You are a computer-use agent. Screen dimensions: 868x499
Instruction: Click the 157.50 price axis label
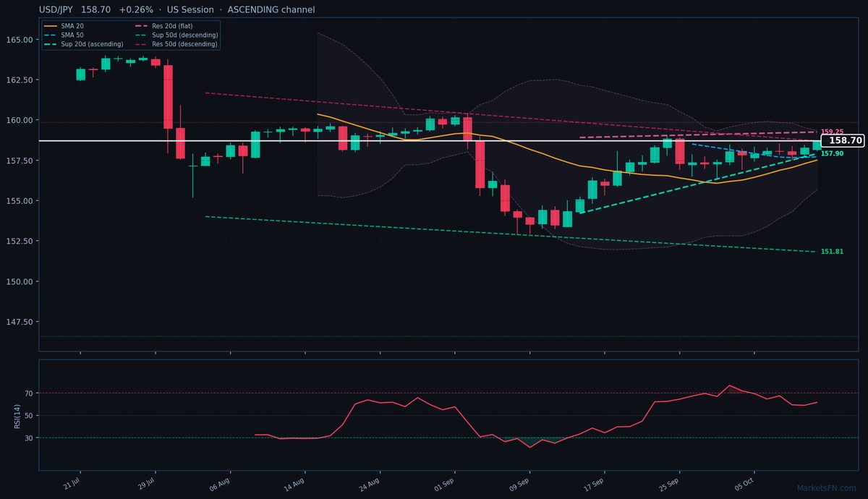pos(20,161)
